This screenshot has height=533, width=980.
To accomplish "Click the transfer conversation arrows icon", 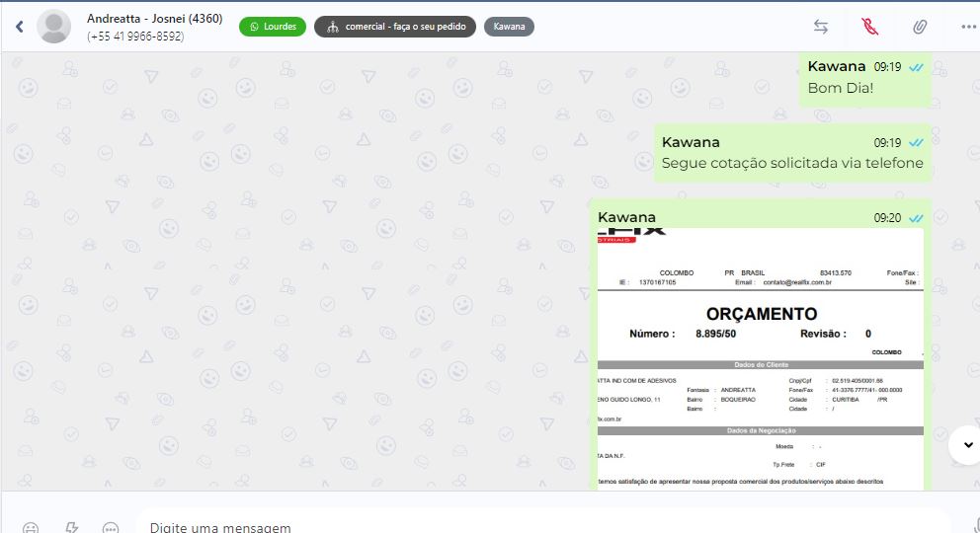I will tap(821, 27).
